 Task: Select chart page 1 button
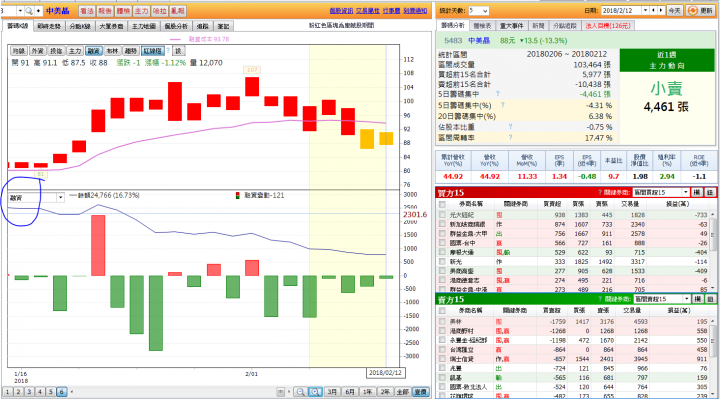tap(8, 392)
